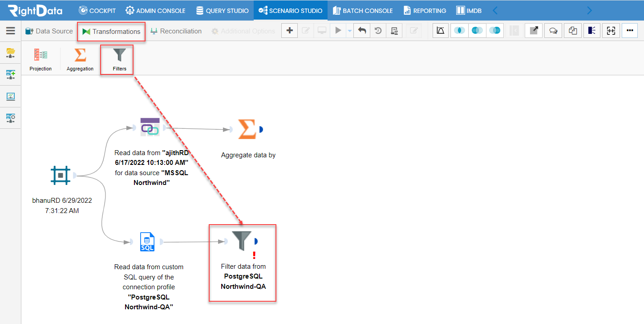Click the scenario settings gear icon in sidebar
Screen dimensions: 644x324
tap(10, 118)
